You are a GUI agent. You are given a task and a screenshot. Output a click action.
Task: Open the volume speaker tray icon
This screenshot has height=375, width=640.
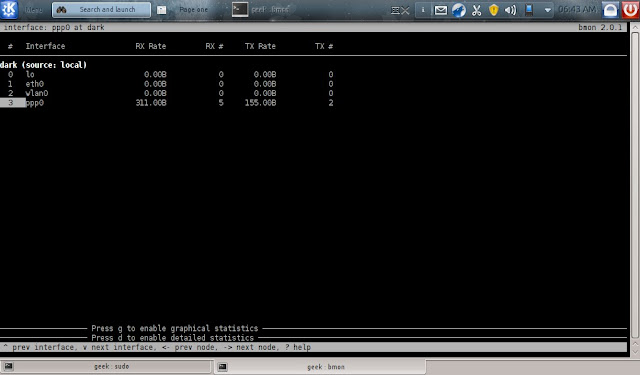(x=511, y=10)
